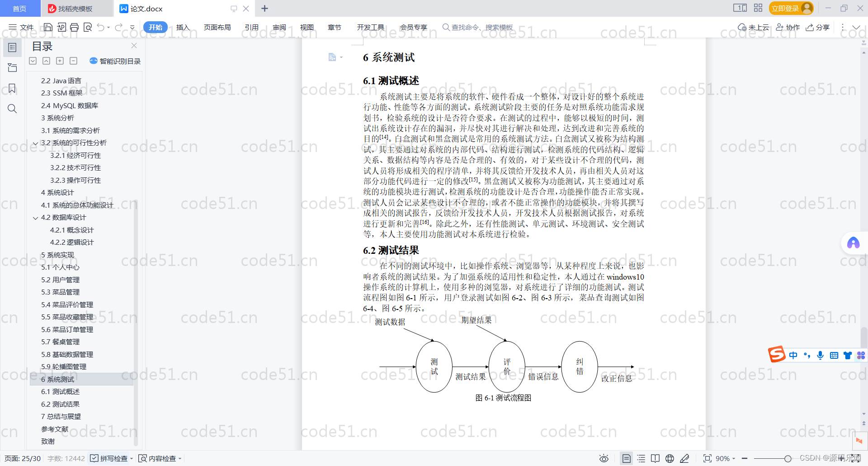Switch to the 引用 ribbon tab
868x466 pixels.
(x=252, y=27)
